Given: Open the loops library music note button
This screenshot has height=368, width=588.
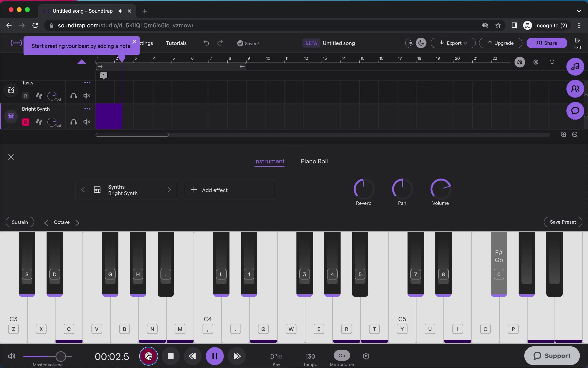Looking at the screenshot, I should click(x=575, y=66).
